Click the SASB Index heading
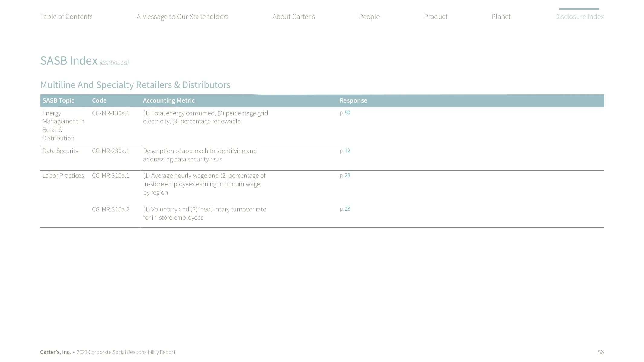This screenshot has height=362, width=644. point(69,61)
